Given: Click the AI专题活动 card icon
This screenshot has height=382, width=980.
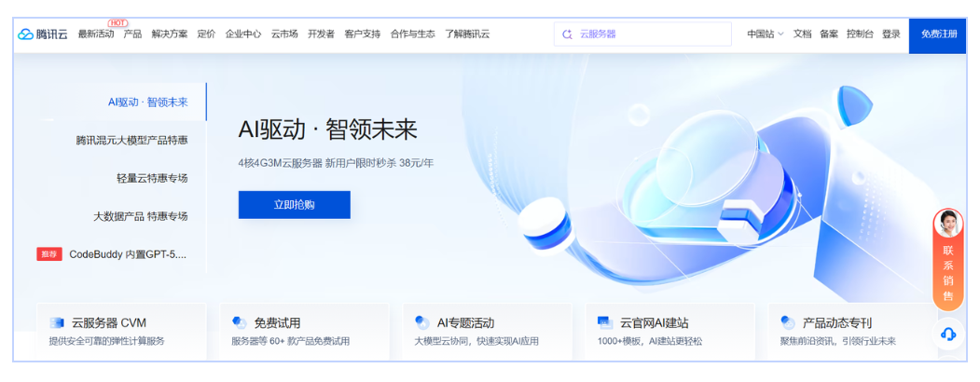Looking at the screenshot, I should coord(422,323).
